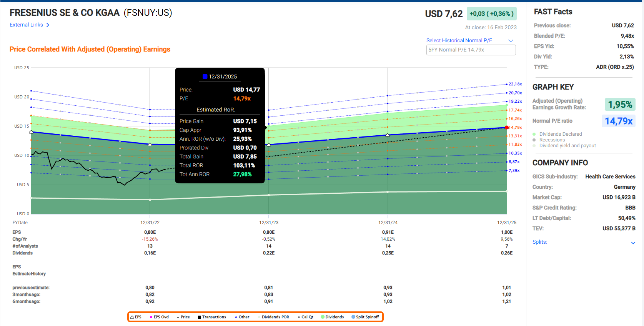Expand the Splits section

pos(633,243)
